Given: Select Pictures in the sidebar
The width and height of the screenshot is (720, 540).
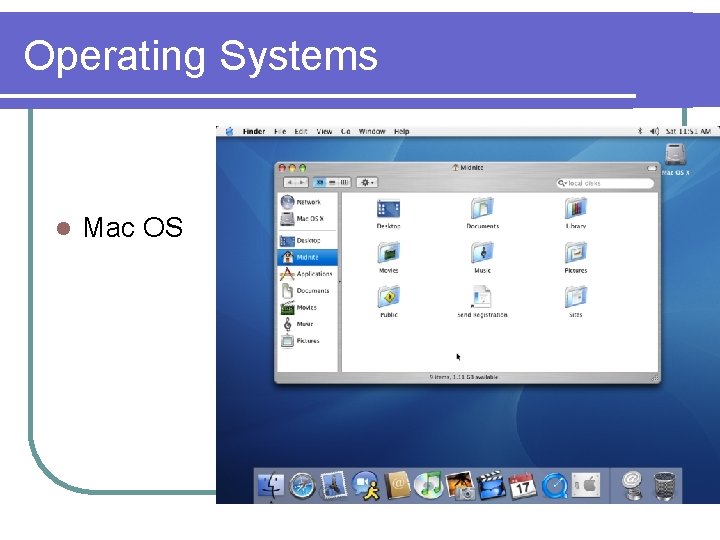Looking at the screenshot, I should tap(307, 341).
